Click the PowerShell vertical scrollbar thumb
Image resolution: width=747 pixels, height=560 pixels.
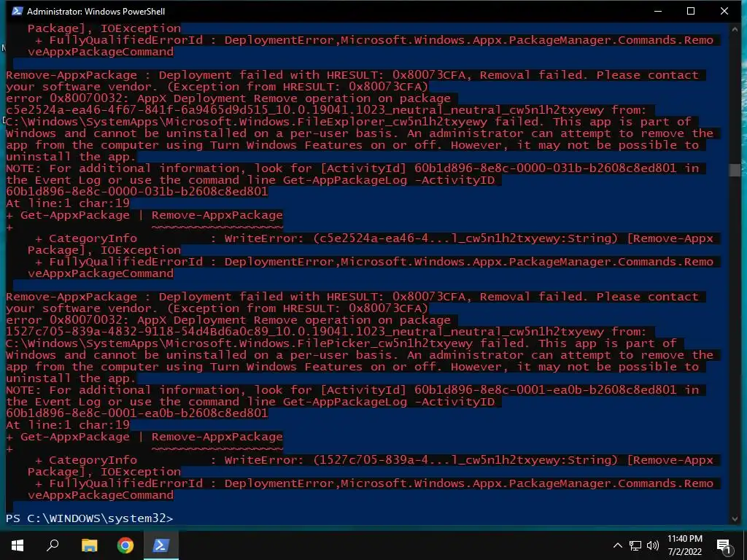point(735,169)
